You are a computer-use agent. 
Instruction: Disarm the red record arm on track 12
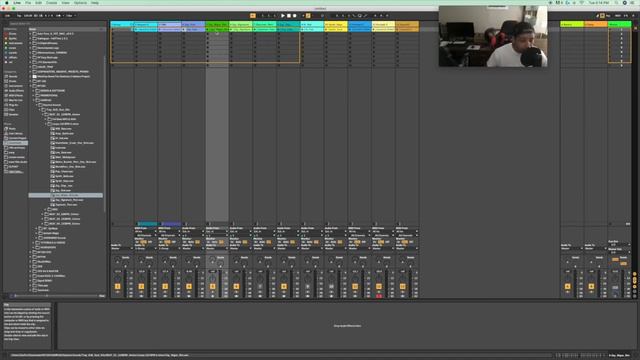pos(379,296)
